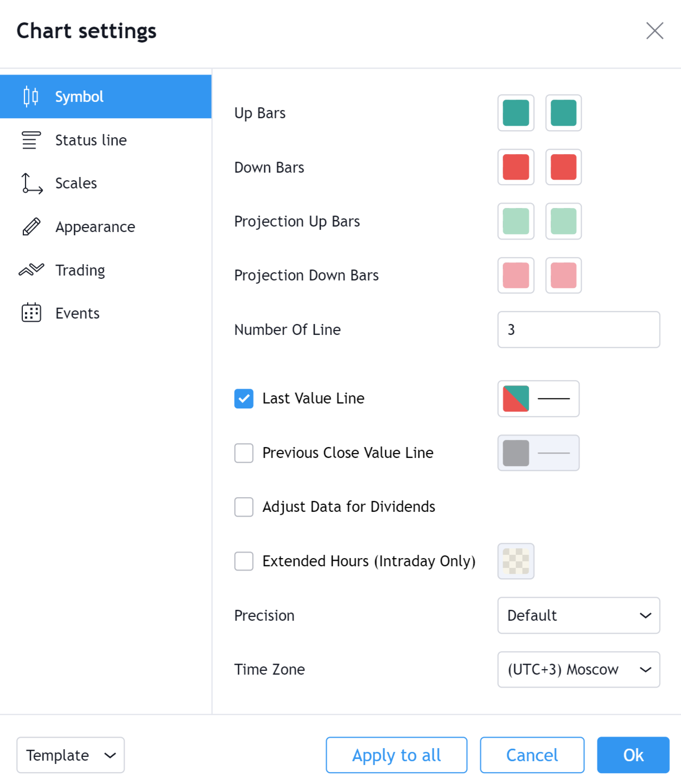Open Last Value Line color and style picker
The width and height of the screenshot is (681, 784).
click(x=538, y=399)
